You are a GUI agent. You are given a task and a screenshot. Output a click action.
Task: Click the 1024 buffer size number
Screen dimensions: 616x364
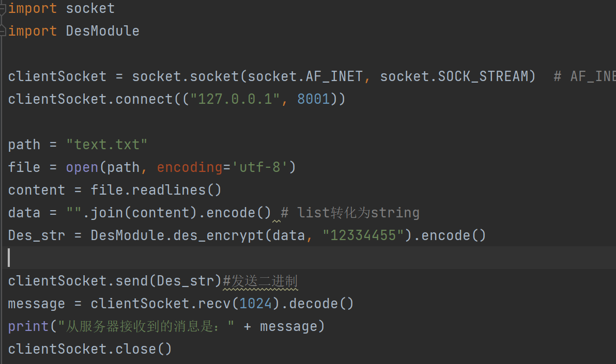tap(255, 304)
